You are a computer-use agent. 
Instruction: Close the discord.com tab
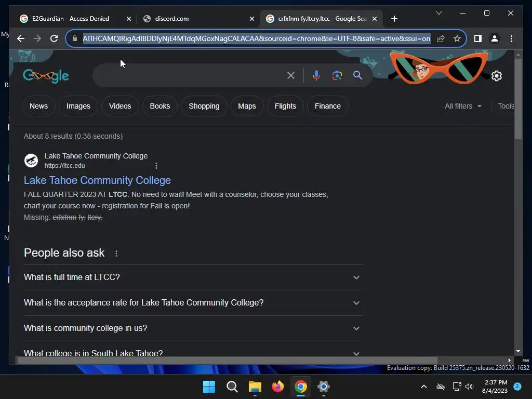252,19
